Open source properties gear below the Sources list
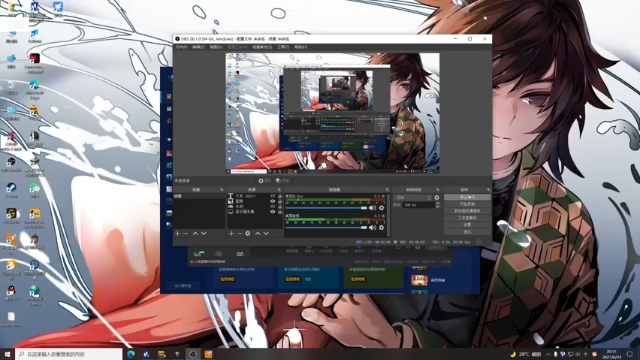Screen dimensions: 640x360 [248, 233]
